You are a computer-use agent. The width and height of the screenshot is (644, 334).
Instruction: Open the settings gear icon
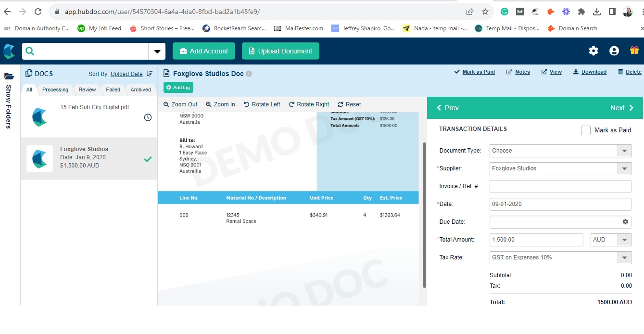click(593, 51)
